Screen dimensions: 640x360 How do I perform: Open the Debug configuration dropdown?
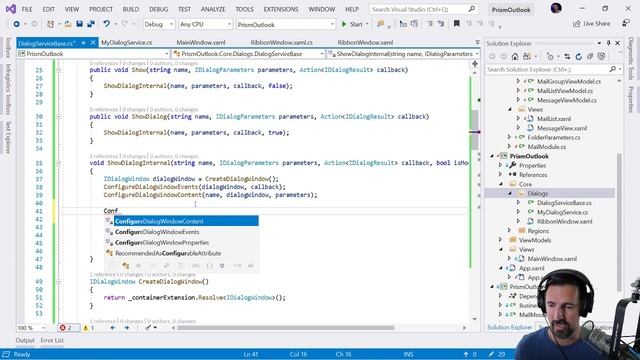point(158,24)
